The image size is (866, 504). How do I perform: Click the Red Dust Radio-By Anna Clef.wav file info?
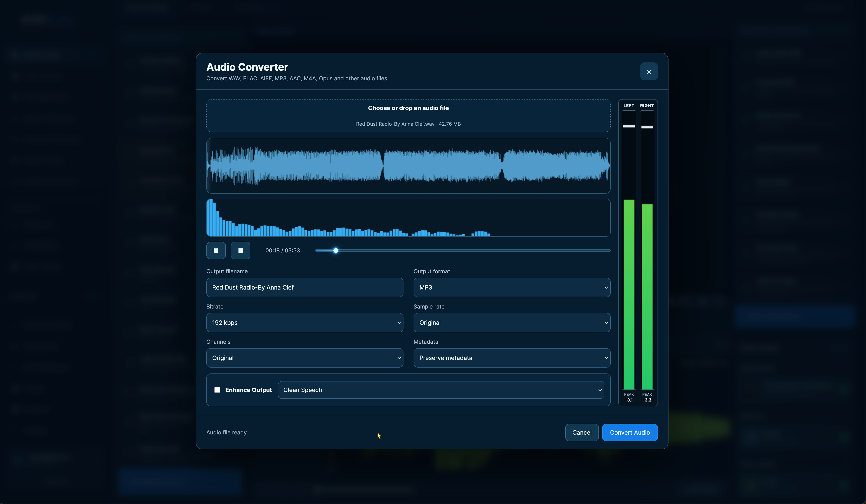408,124
